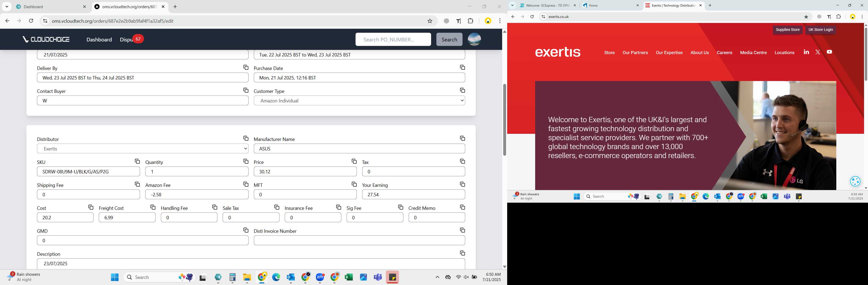Copy the Insurance Fee value
This screenshot has height=285, width=868.
pyautogui.click(x=338, y=207)
